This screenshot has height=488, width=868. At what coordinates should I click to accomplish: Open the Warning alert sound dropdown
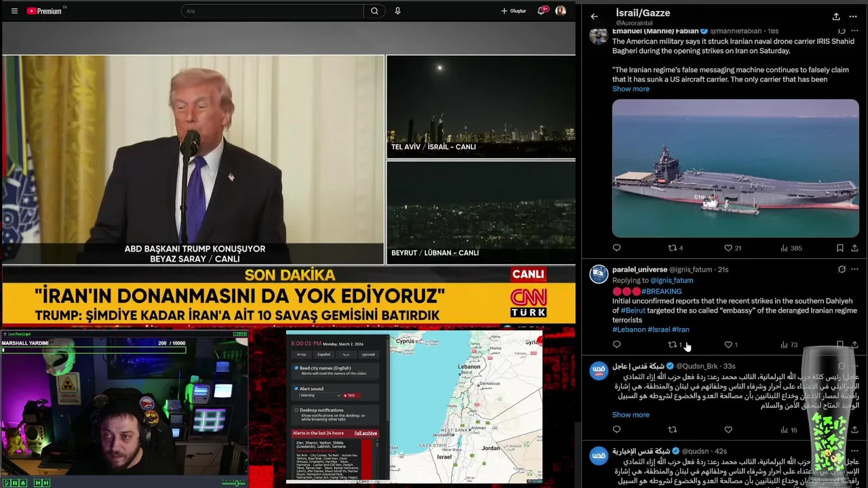(x=320, y=395)
